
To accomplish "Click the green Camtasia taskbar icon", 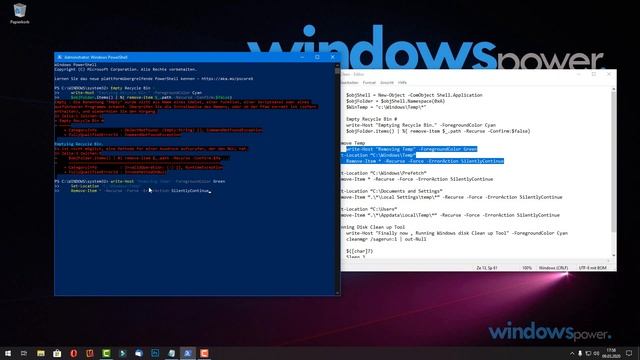I will (106, 353).
